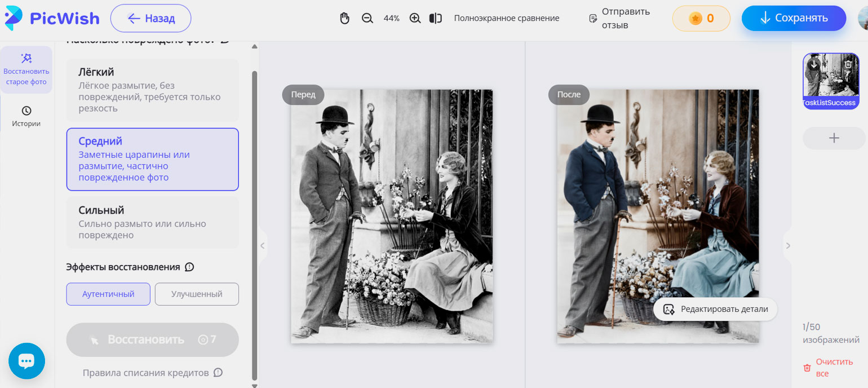This screenshot has height=388, width=868.
Task: Click the Перед before label
Action: [x=303, y=95]
